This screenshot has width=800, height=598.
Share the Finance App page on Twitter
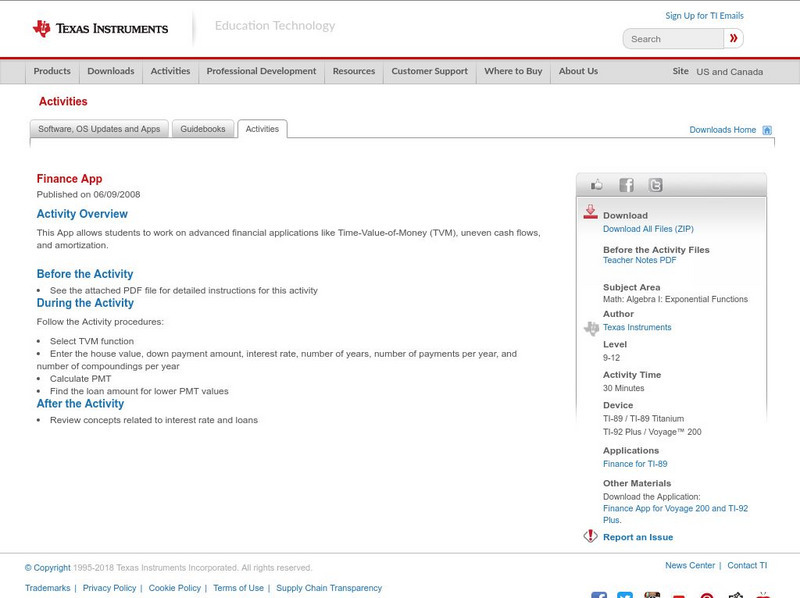(x=655, y=185)
